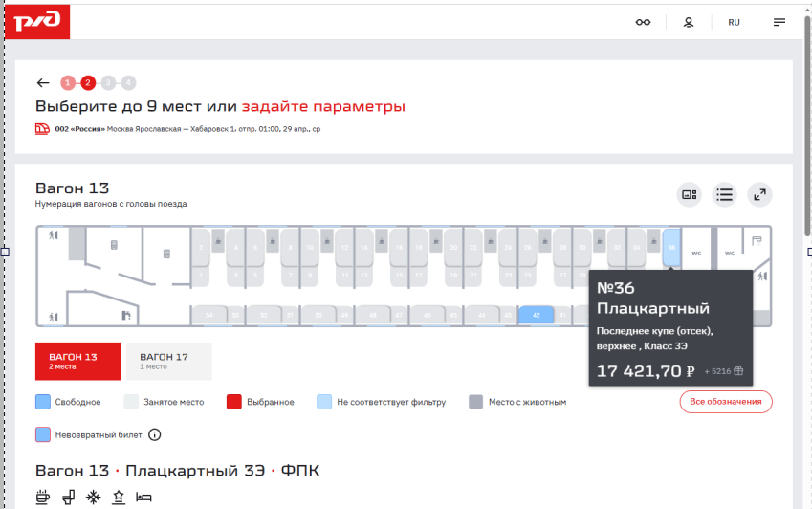The width and height of the screenshot is (812, 509).
Task: Click the back arrow near step indicators
Action: pos(43,83)
